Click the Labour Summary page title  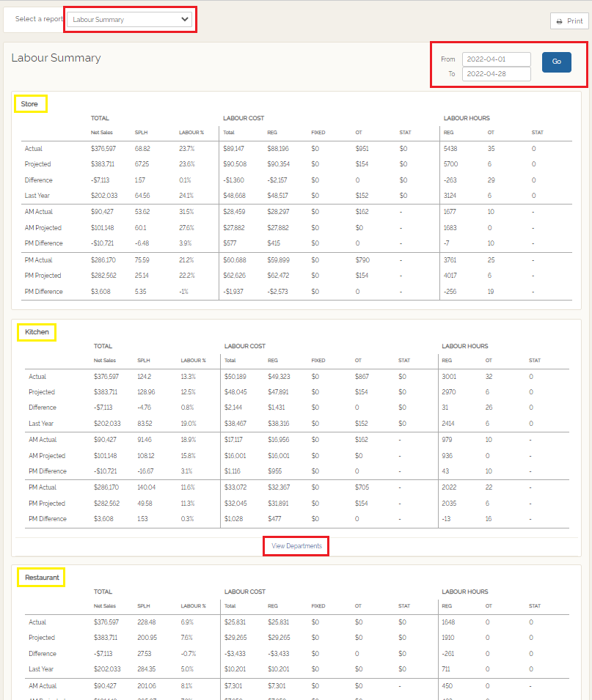coord(56,58)
